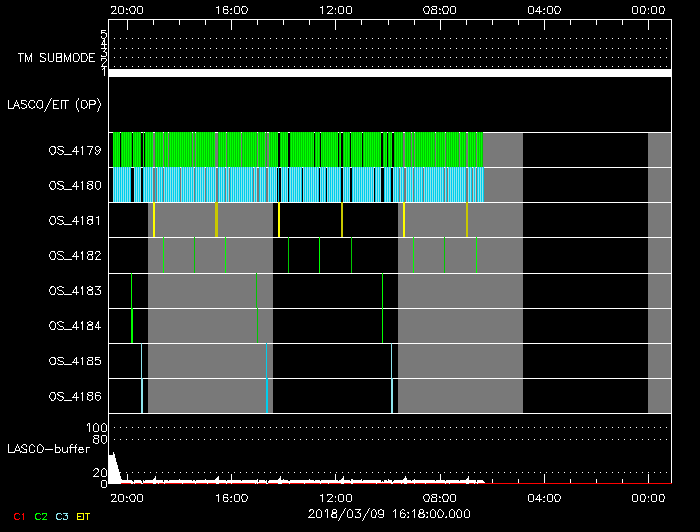This screenshot has height=532, width=700.
Task: Click the LASCO/EIT (OP) label
Action: (x=54, y=105)
